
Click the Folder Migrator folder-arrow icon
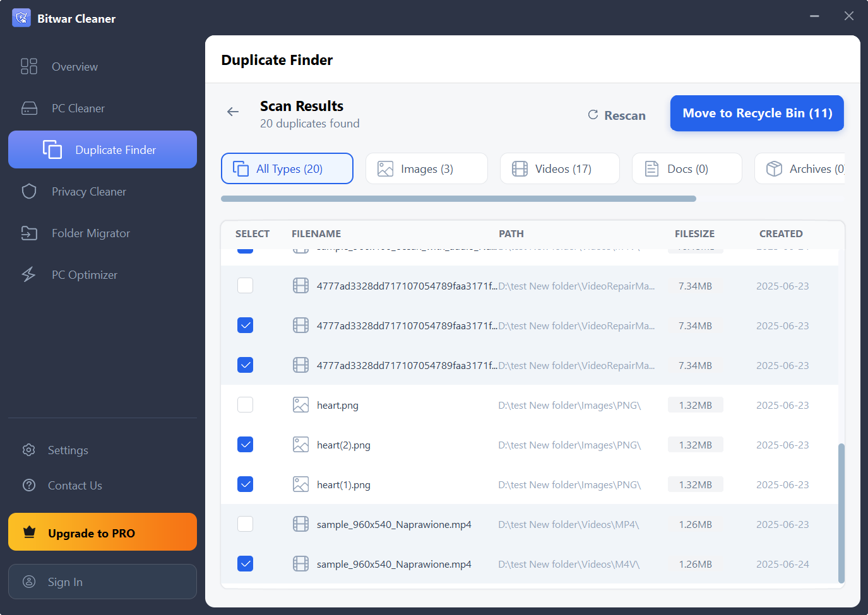point(29,233)
